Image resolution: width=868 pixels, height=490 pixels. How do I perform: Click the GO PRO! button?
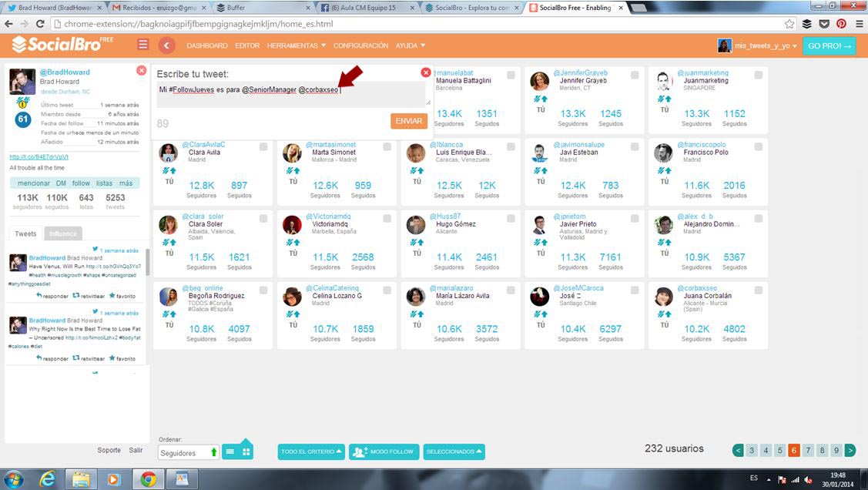point(829,45)
